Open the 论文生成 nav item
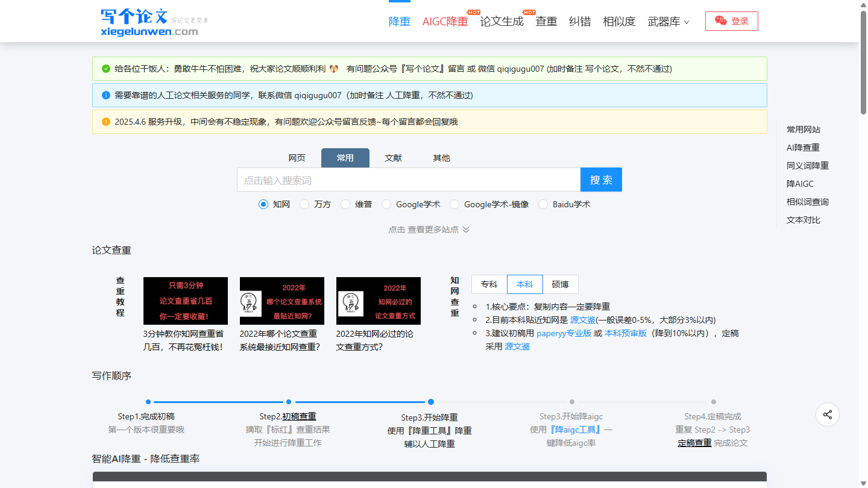 click(502, 22)
